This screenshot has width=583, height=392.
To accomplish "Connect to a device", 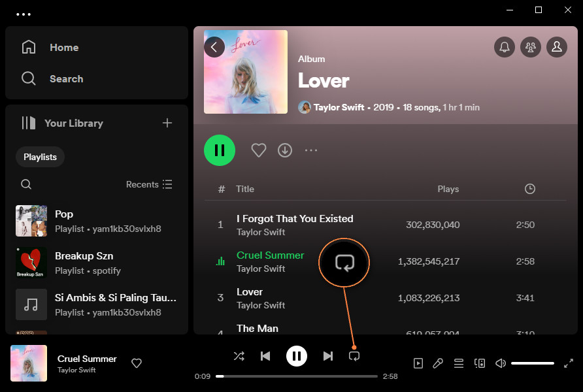I will coord(480,363).
